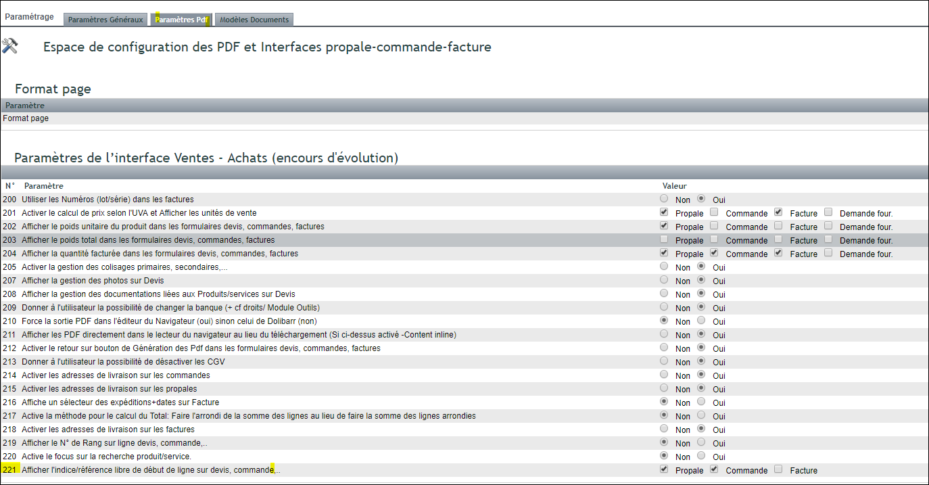The width and height of the screenshot is (929, 485).
Task: Switch to the Paramètres Pdf tab
Action: [x=181, y=20]
